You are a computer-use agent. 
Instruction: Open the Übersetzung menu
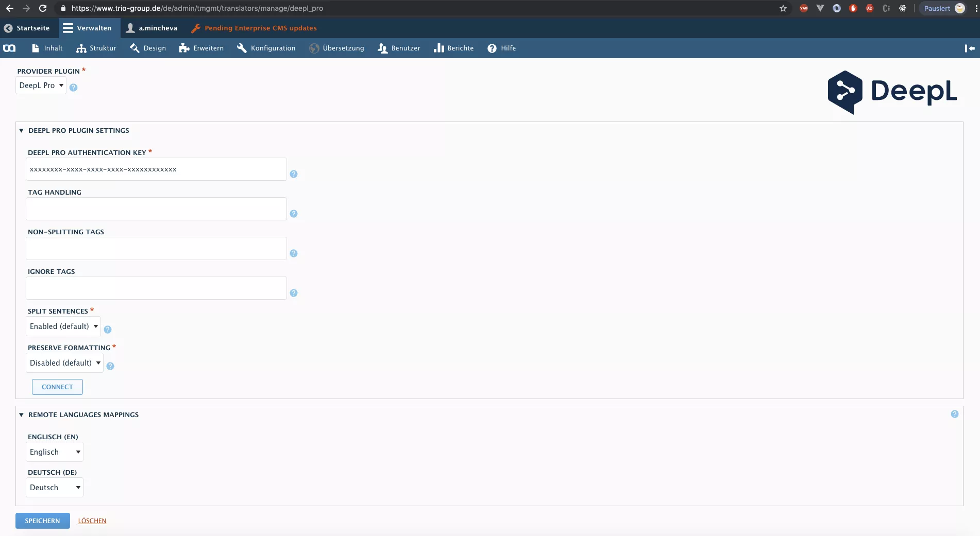tap(336, 48)
